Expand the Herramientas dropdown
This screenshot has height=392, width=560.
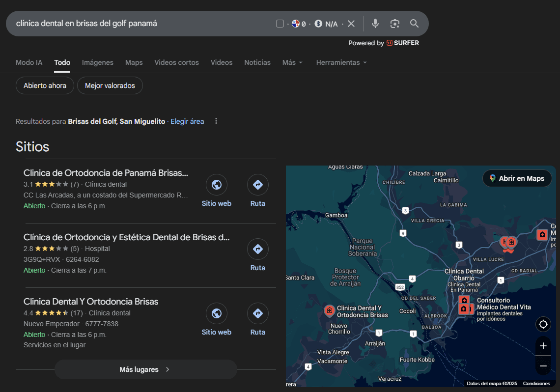(x=341, y=62)
